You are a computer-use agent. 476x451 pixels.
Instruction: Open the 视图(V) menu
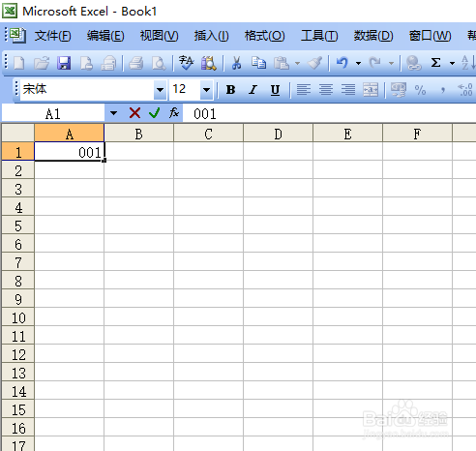pyautogui.click(x=159, y=36)
